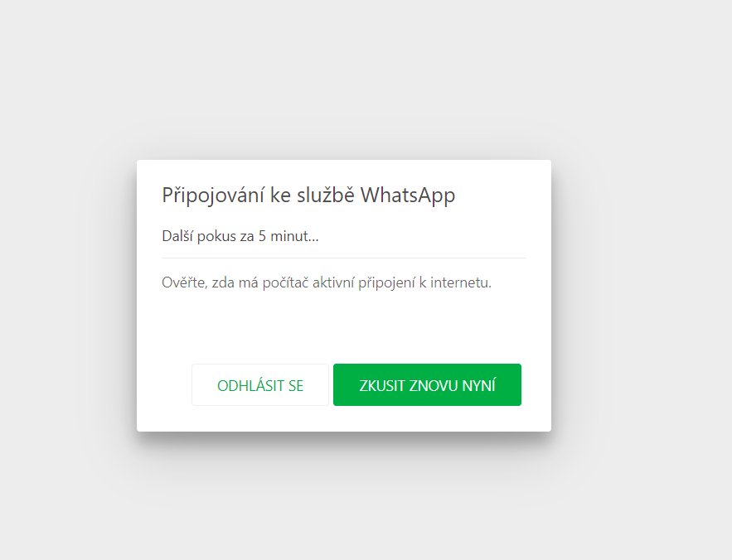This screenshot has height=560, width=732.
Task: Click the word Ověřte starting the hint
Action: (x=184, y=282)
